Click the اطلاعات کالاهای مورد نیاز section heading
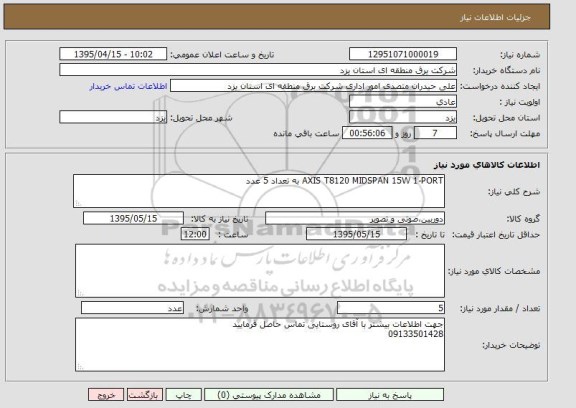 (486, 165)
